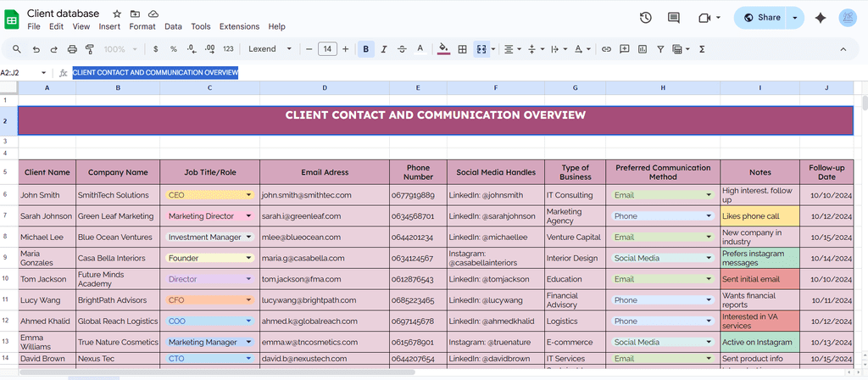Viewport: 868px width, 380px height.
Task: Click the Share button
Action: point(759,17)
